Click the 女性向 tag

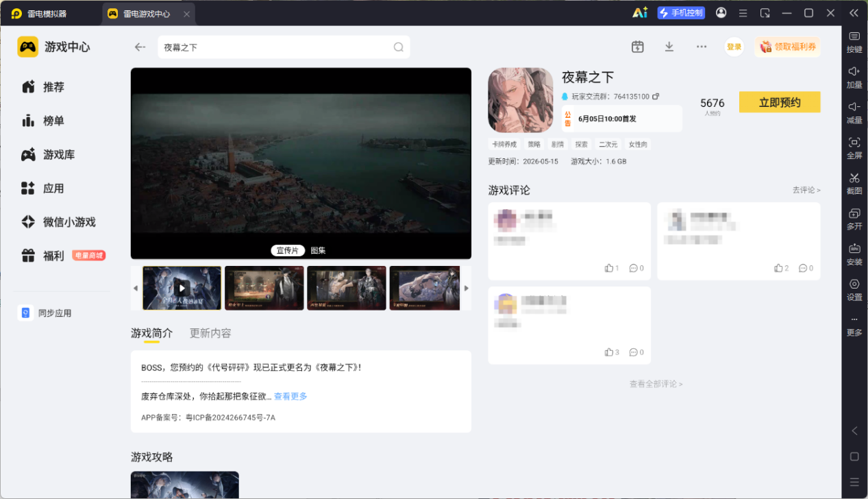[x=638, y=145]
